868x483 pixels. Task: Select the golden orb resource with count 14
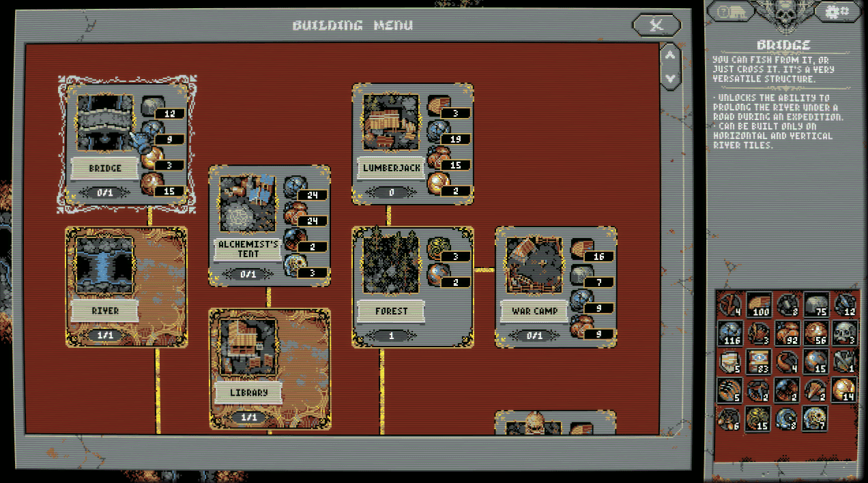[844, 390]
